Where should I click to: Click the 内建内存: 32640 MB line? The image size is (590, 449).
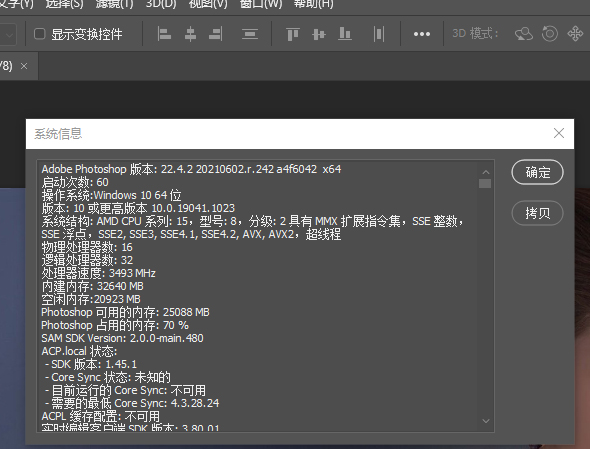[93, 286]
